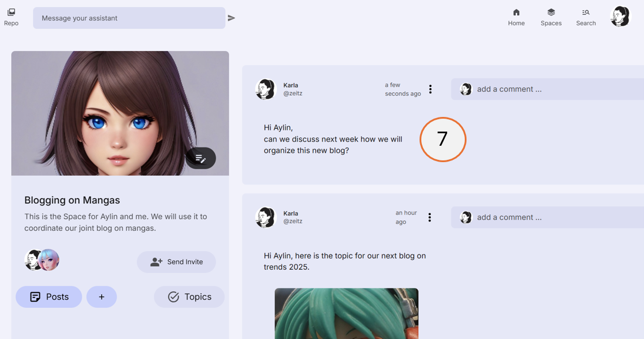The width and height of the screenshot is (644, 339).
Task: Click Karla's avatar on the newest post
Action: tap(266, 89)
